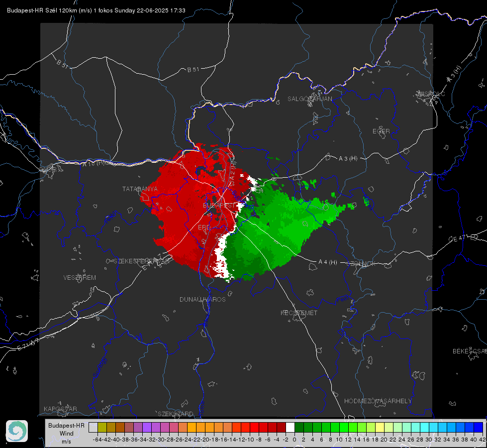Click the HÓDMEZŐVÁSÁRHELY city label

tap(378, 401)
